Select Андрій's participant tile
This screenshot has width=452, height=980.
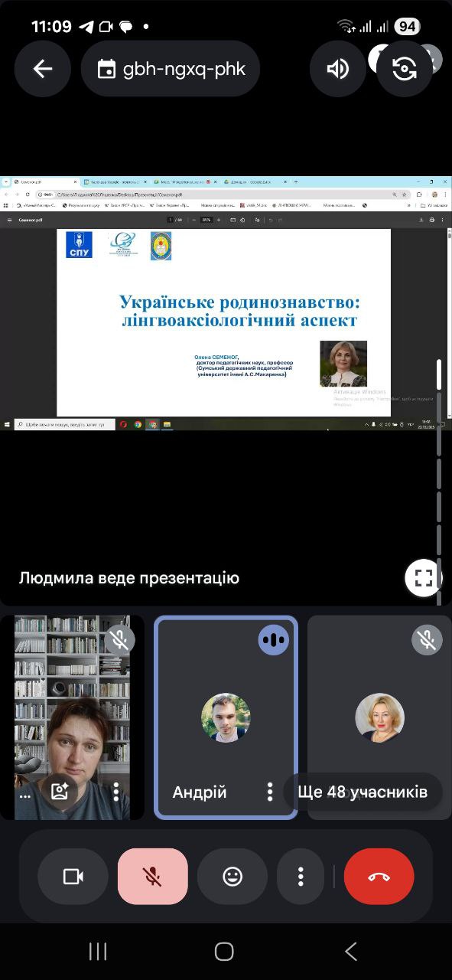point(226,717)
